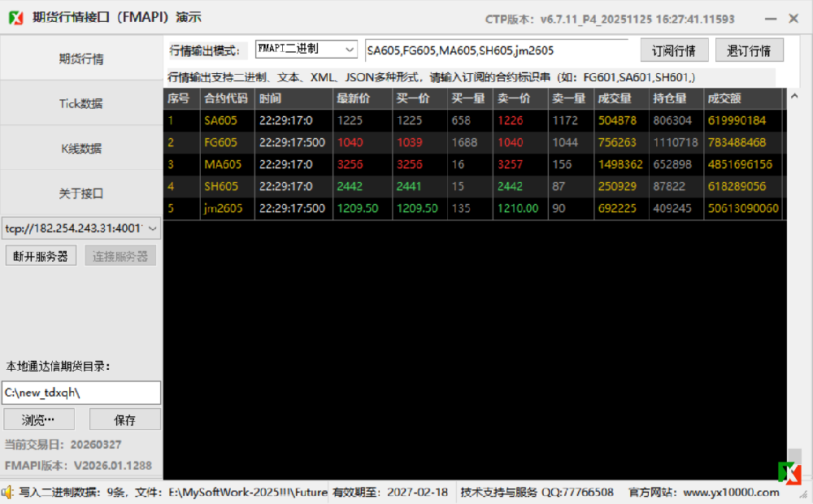Image resolution: width=813 pixels, height=504 pixels.
Task: Click the contract subscription input field
Action: (x=500, y=50)
